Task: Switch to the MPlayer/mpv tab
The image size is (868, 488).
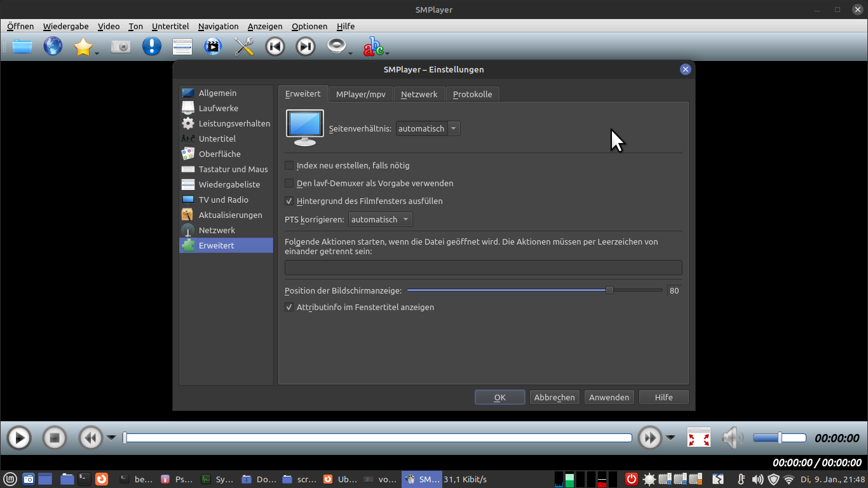Action: 361,94
